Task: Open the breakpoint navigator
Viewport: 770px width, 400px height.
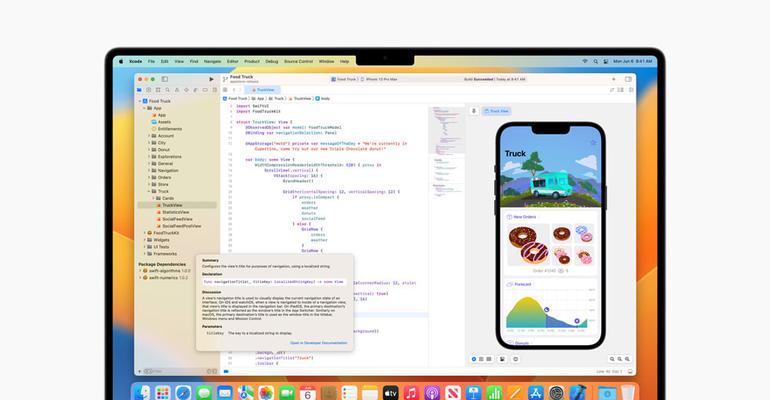Action: 205,90
